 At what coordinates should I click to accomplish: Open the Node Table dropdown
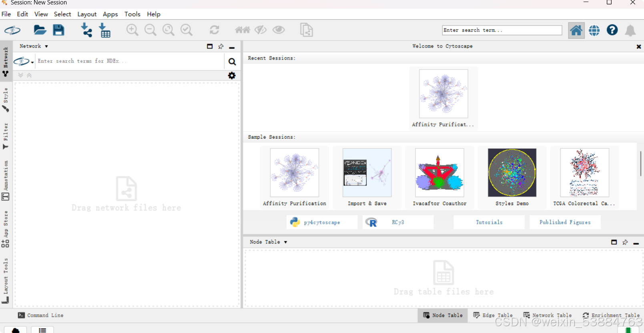tap(268, 242)
